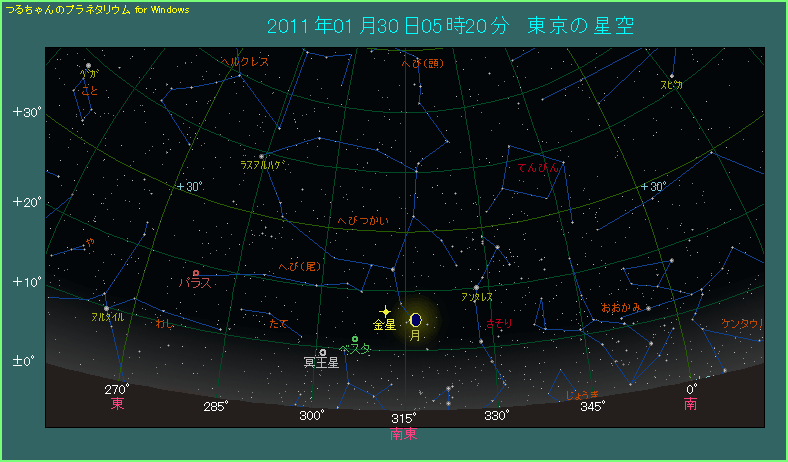Click the 南東 direction label
This screenshot has width=788, height=462.
click(404, 434)
